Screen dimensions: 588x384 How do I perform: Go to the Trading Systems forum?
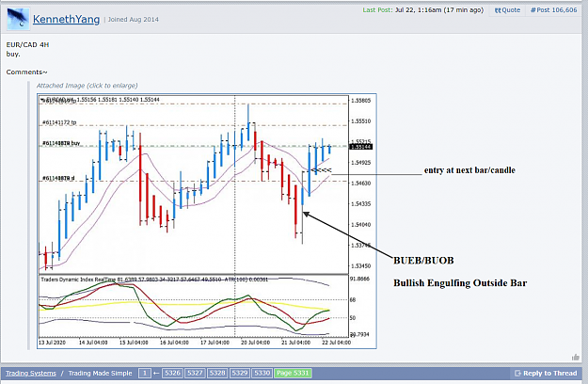click(x=31, y=373)
